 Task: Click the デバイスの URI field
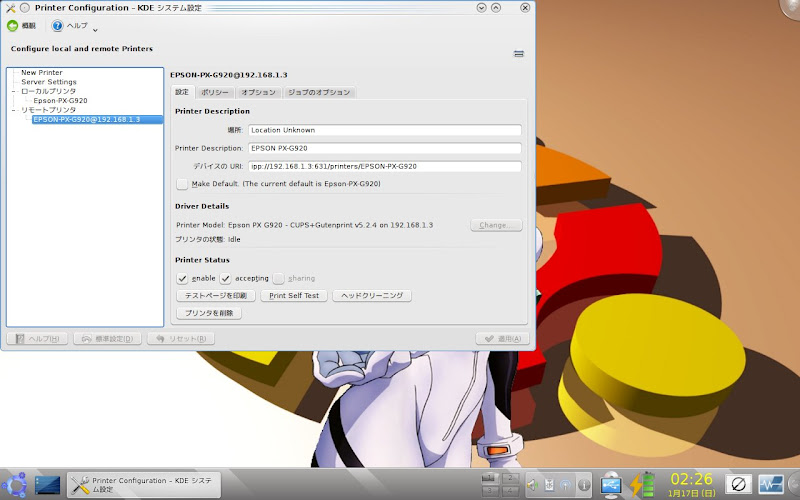coord(385,166)
